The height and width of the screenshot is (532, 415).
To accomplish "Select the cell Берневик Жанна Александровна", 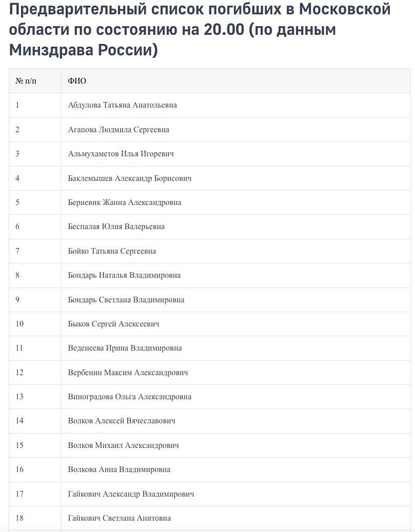I will [x=125, y=202].
